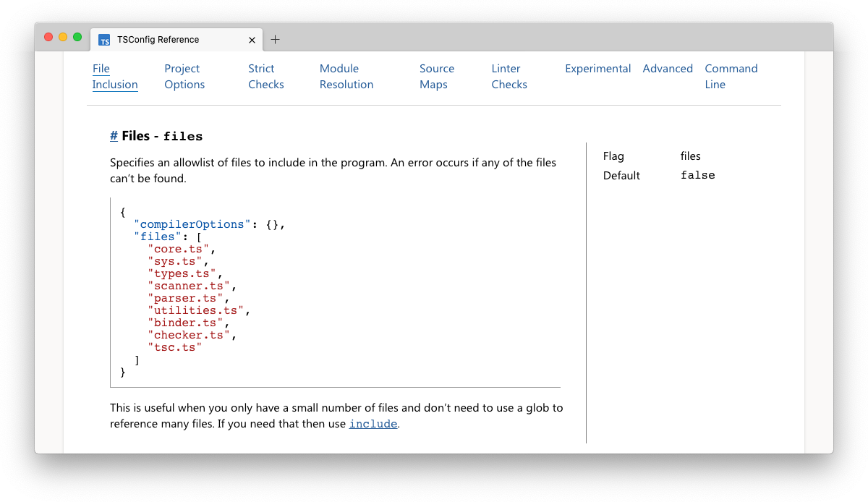Open the Source Maps section
Viewport: 868px width, 502px height.
point(437,76)
